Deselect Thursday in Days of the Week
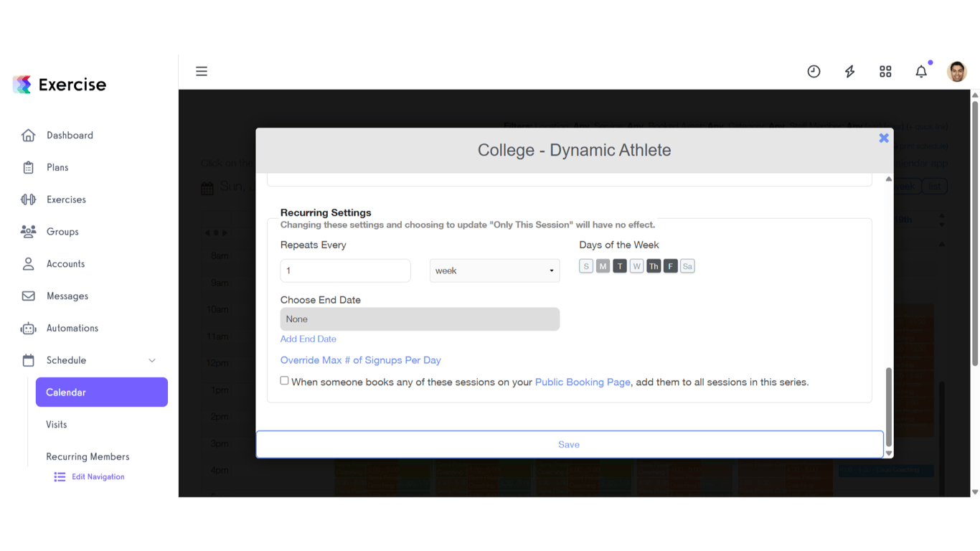The image size is (980, 551). pos(654,265)
